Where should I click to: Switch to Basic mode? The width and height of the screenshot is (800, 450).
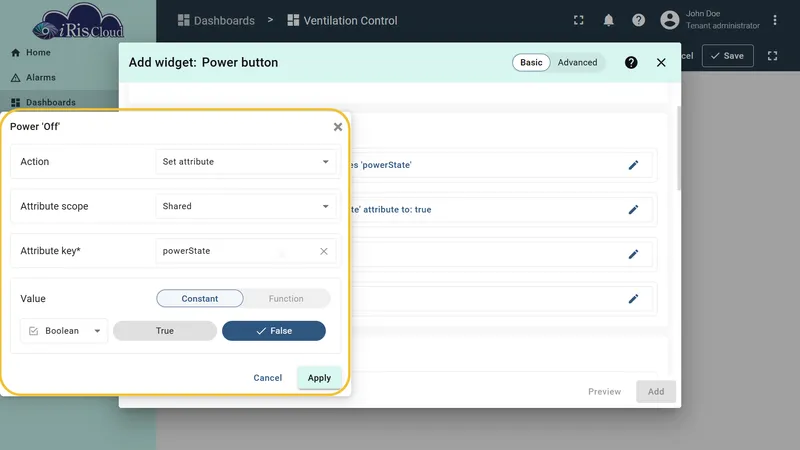coord(531,62)
